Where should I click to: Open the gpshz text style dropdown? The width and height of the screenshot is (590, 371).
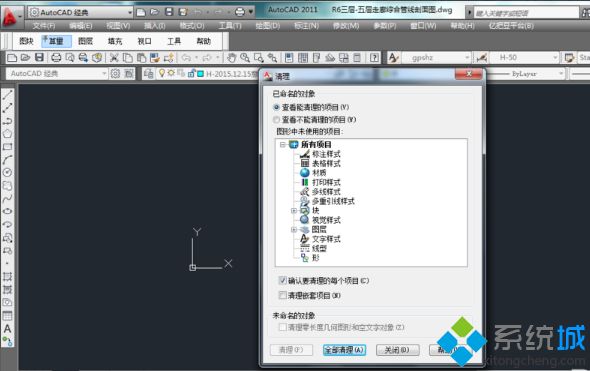pyautogui.click(x=436, y=58)
